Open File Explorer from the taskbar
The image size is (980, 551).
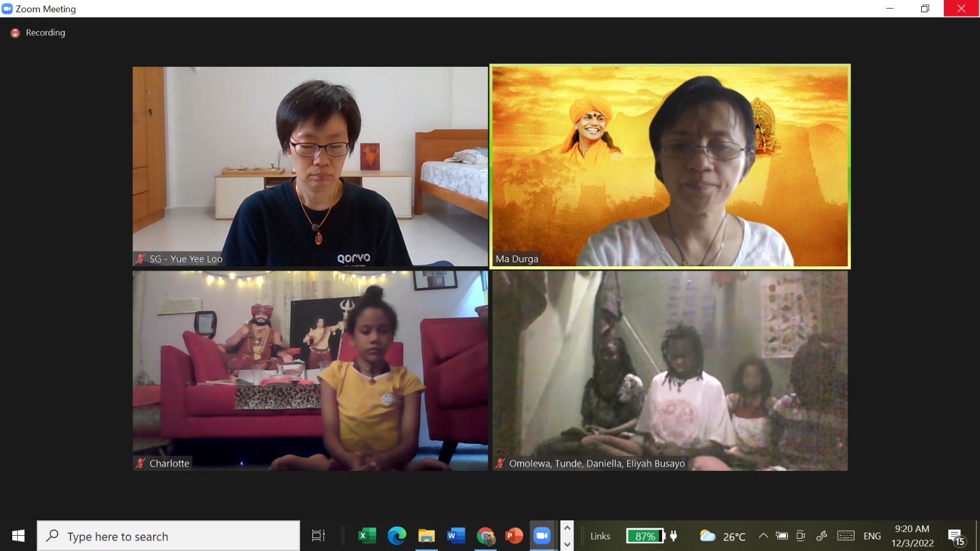pyautogui.click(x=426, y=536)
